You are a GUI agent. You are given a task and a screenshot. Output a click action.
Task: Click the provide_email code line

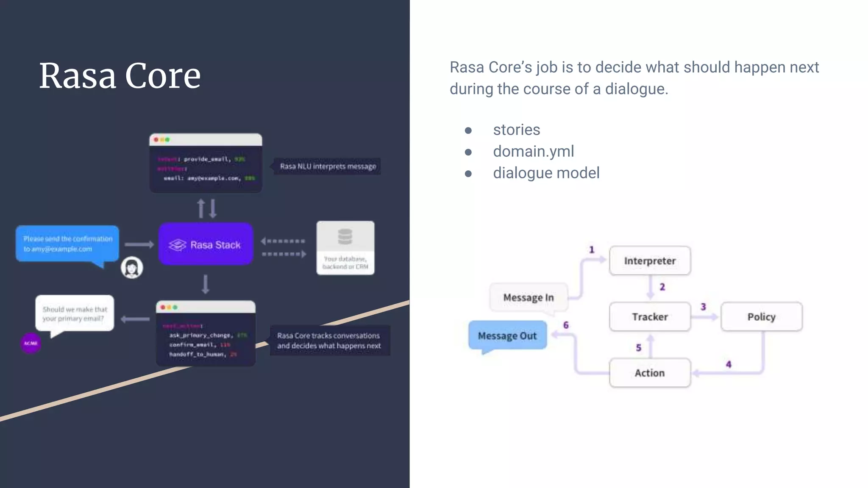[x=201, y=159]
